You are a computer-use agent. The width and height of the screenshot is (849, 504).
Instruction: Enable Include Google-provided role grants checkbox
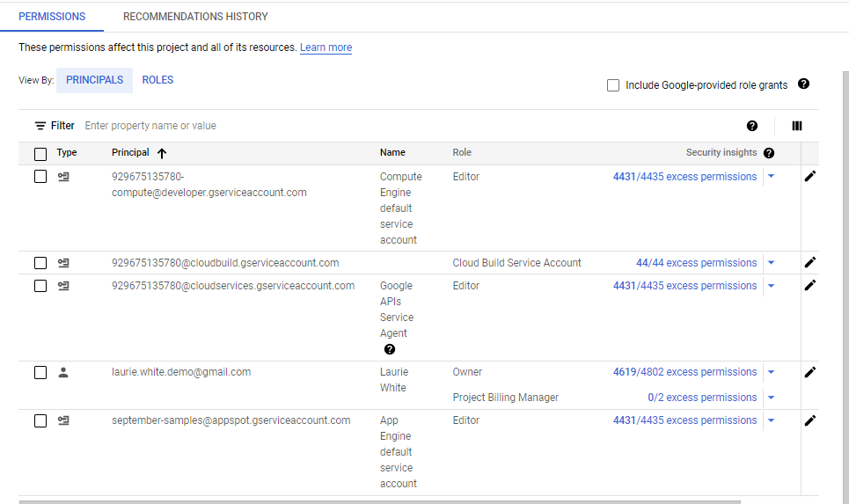coord(613,85)
